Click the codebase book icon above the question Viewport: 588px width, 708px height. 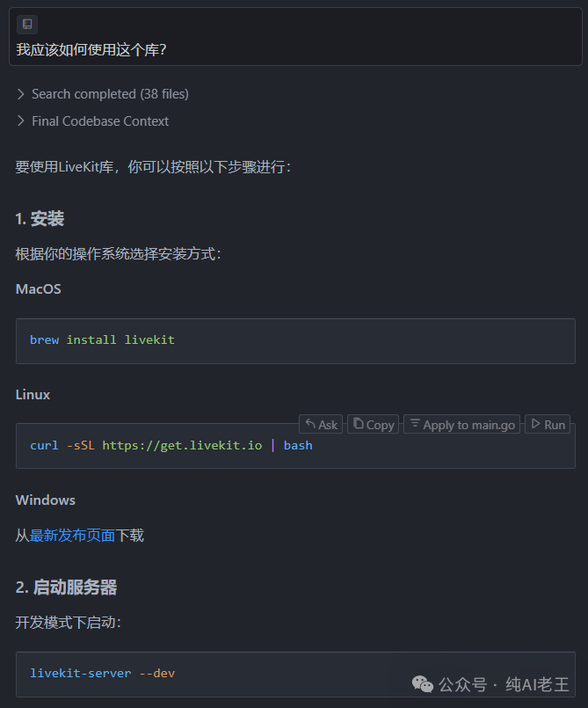point(27,25)
